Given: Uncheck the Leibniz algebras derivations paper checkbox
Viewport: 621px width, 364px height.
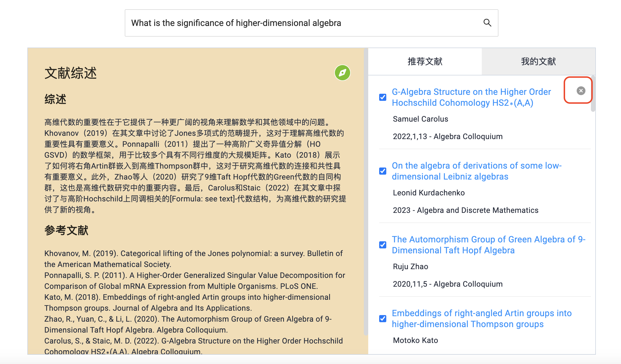Looking at the screenshot, I should click(x=383, y=171).
